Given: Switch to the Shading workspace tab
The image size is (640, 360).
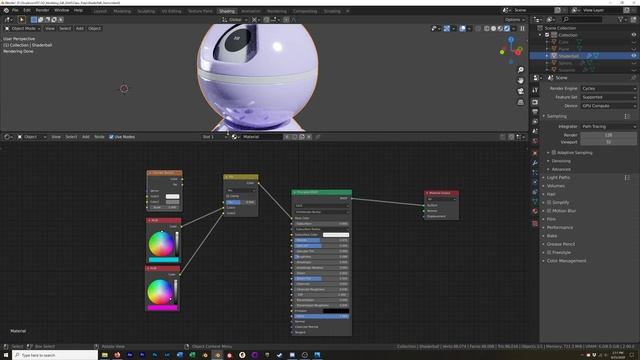Looking at the screenshot, I should pyautogui.click(x=227, y=11).
